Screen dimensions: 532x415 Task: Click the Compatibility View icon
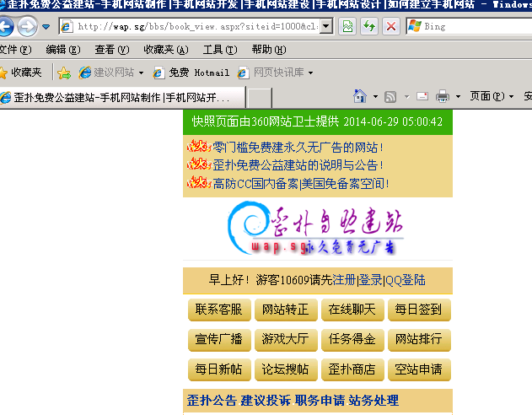(347, 26)
